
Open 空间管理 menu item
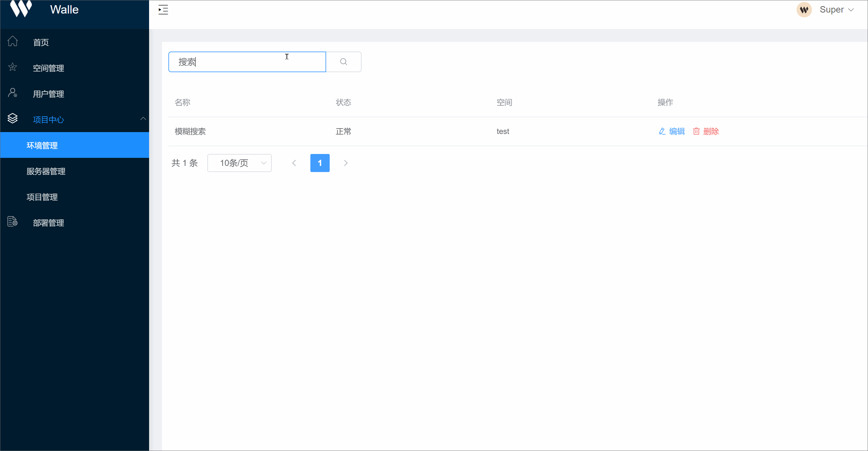74,68
